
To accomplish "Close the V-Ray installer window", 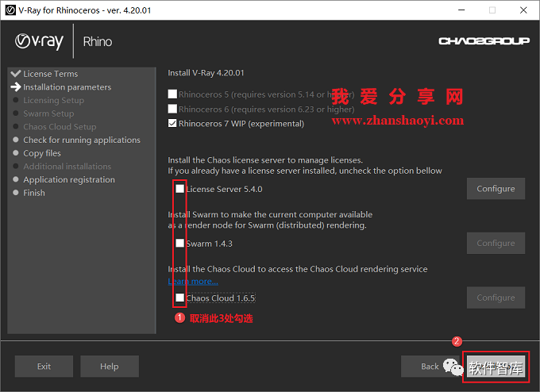I will click(x=523, y=10).
